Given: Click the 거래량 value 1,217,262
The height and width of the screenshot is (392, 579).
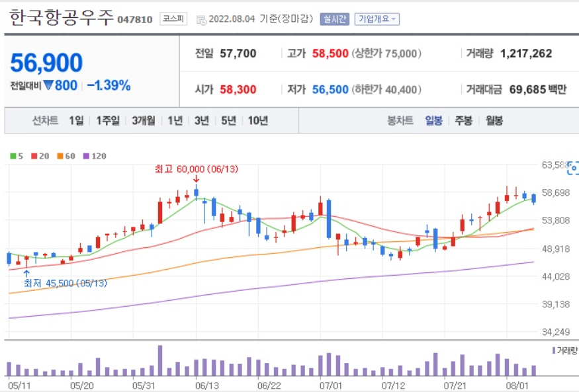Looking at the screenshot, I should click(x=526, y=54).
